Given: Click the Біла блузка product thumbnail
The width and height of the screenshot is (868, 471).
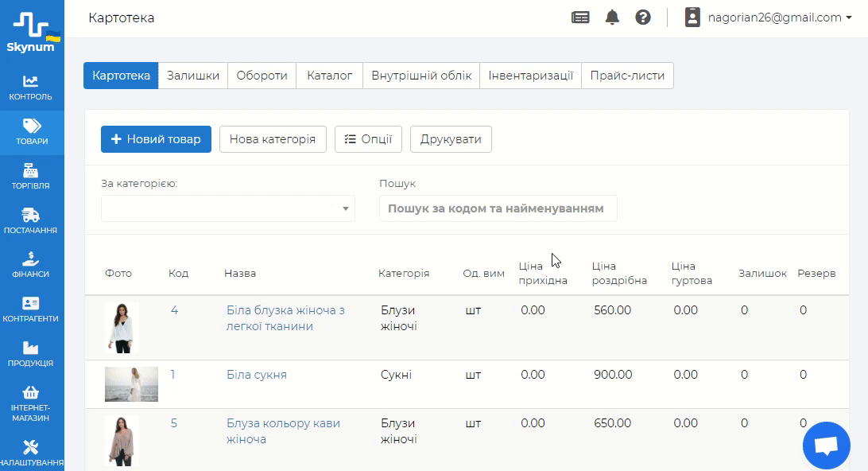Looking at the screenshot, I should [x=122, y=327].
